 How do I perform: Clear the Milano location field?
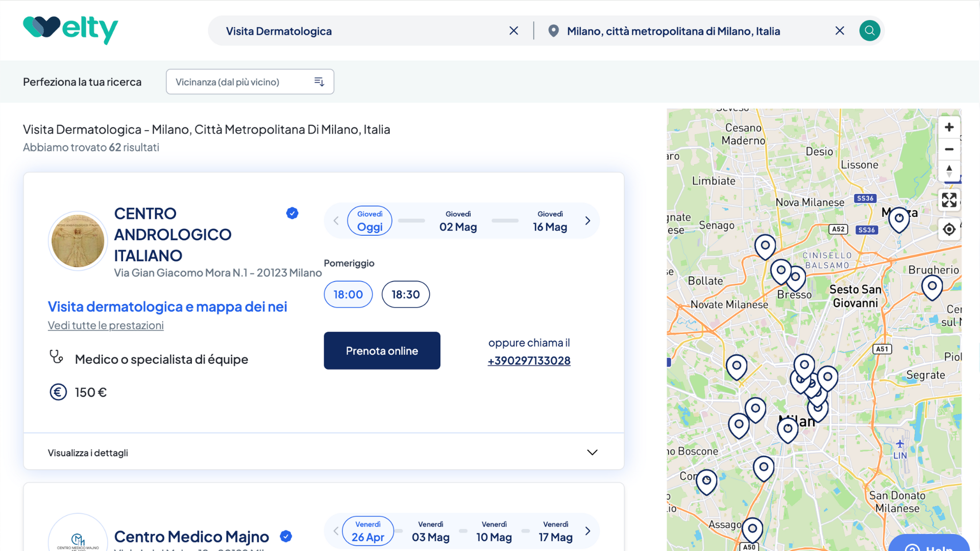click(840, 31)
